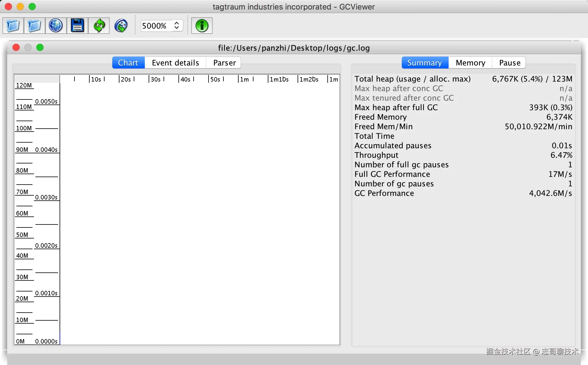The height and width of the screenshot is (365, 588).
Task: Open the Pause statistics tab
Action: (510, 63)
